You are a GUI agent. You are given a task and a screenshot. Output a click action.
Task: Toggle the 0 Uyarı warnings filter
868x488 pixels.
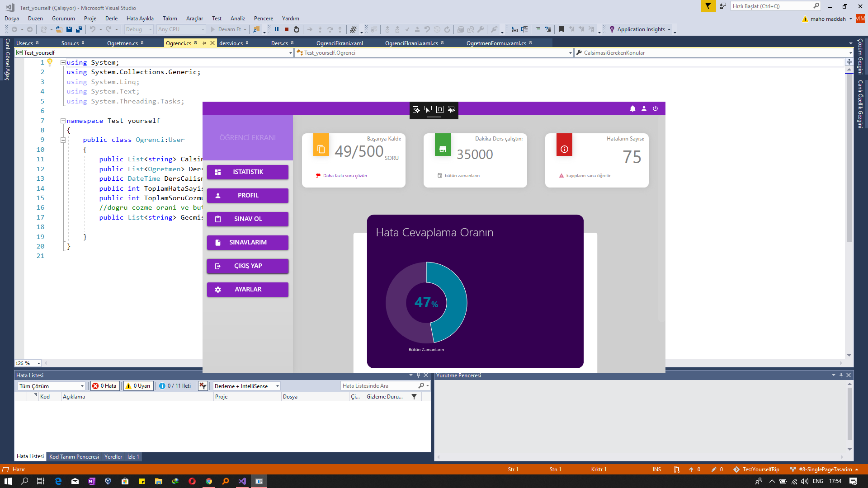point(138,386)
